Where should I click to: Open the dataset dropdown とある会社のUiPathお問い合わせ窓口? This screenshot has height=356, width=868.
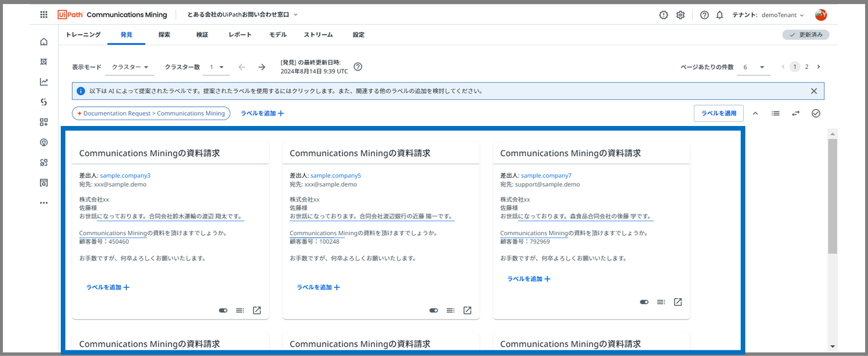tap(242, 14)
